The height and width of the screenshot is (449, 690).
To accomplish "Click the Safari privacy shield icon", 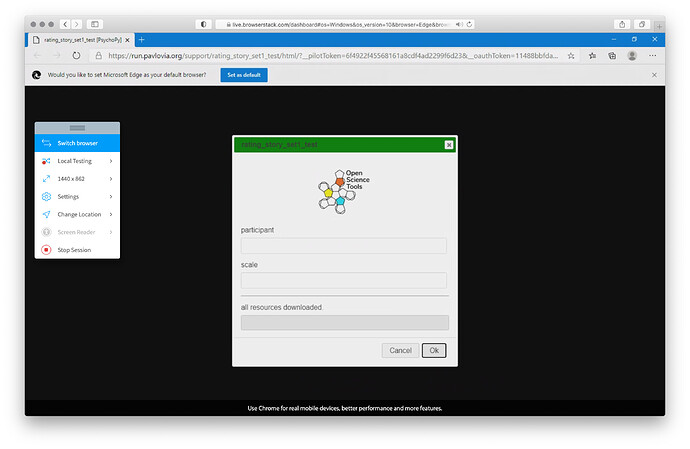I will [x=203, y=24].
